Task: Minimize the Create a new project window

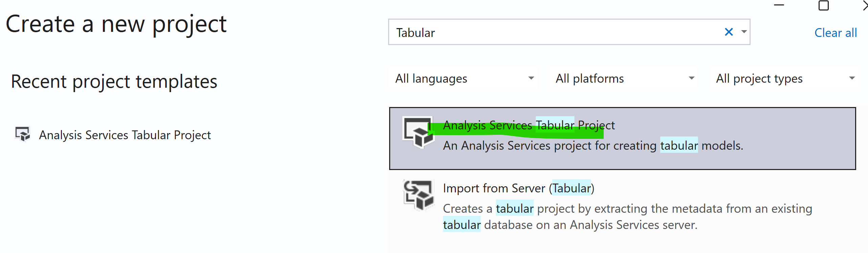Action: [x=779, y=5]
